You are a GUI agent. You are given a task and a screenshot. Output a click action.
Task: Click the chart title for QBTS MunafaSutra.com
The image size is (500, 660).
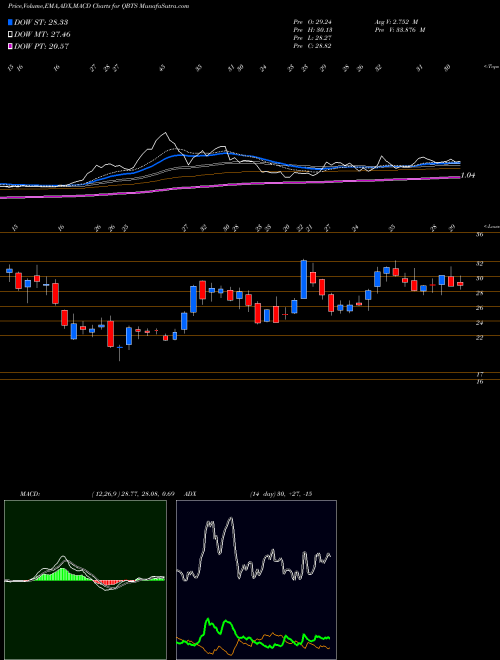click(x=98, y=6)
